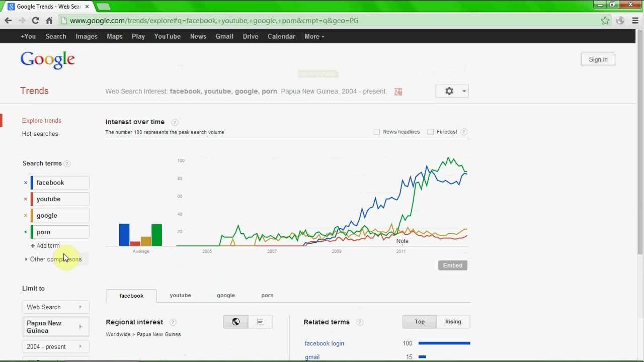Enable the Forecast checkbox
The width and height of the screenshot is (644, 362).
pos(430,132)
